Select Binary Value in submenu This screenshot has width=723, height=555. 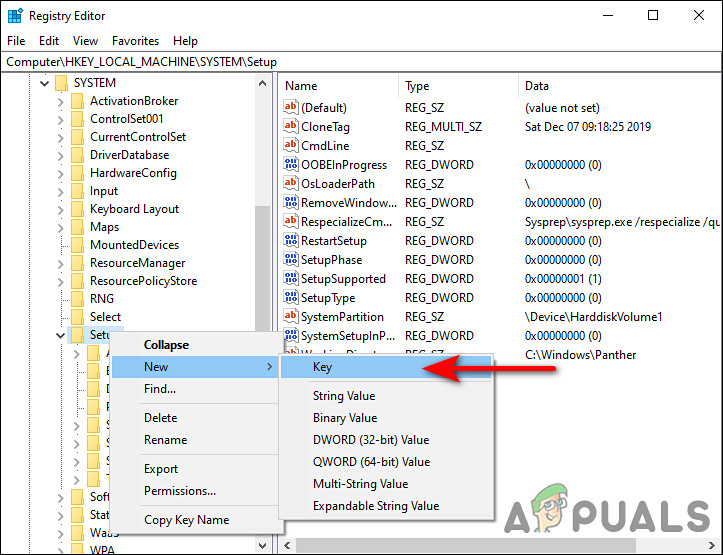pyautogui.click(x=386, y=418)
